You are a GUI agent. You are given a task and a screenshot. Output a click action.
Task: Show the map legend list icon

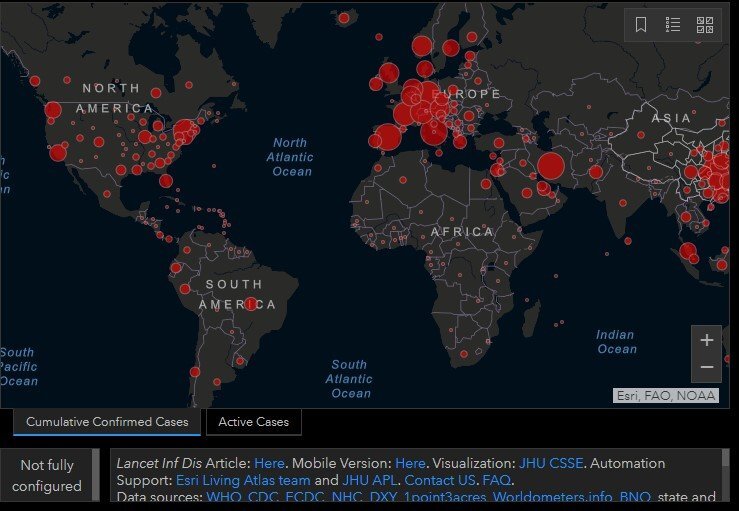pos(673,25)
